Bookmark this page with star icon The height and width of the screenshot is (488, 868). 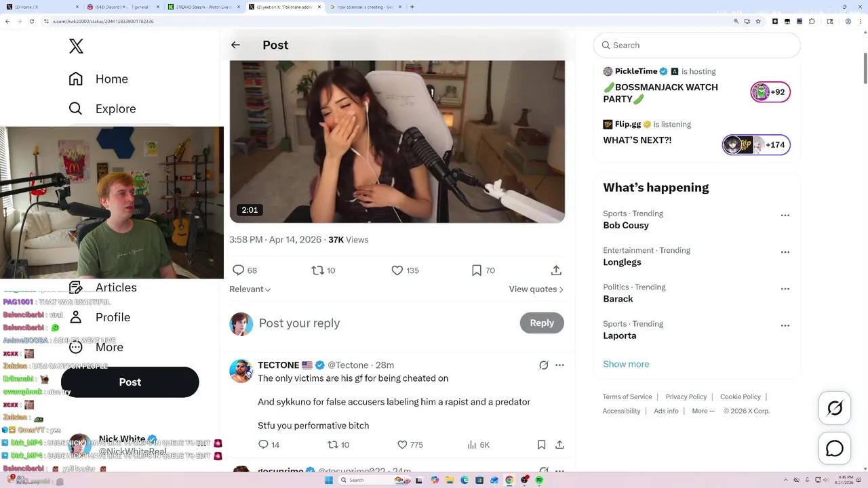point(757,21)
